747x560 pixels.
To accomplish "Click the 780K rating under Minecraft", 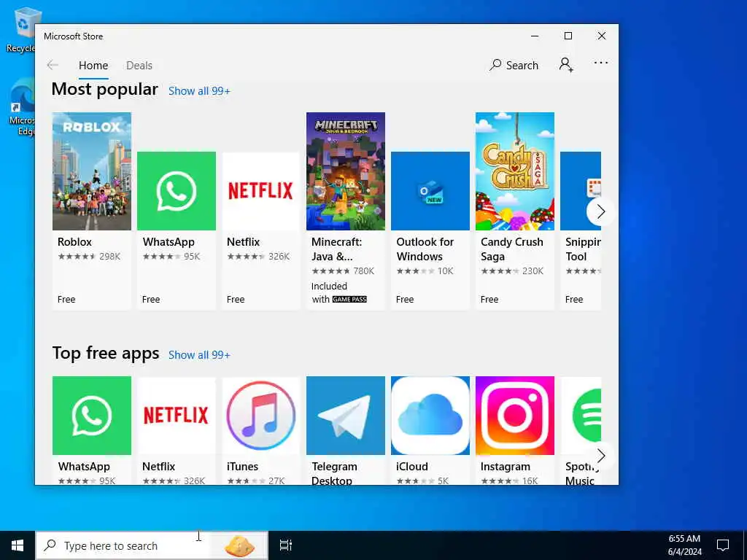I will (363, 271).
